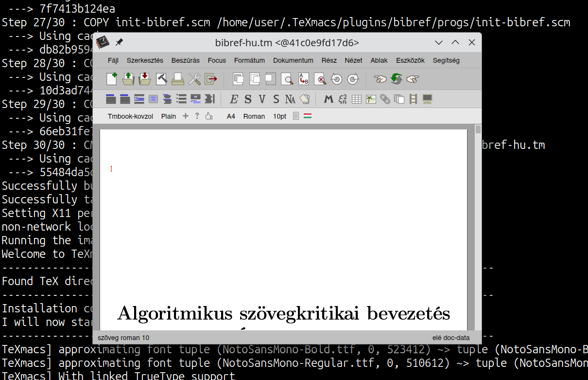Open a file with the load icon
Screen dimensions: 588x380
coord(128,79)
